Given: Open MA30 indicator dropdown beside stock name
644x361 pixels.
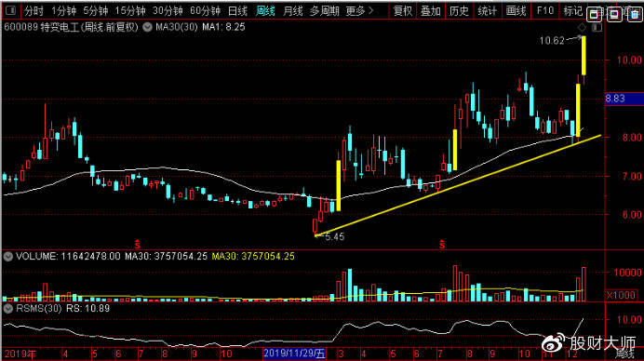Looking at the screenshot, I should click(147, 28).
